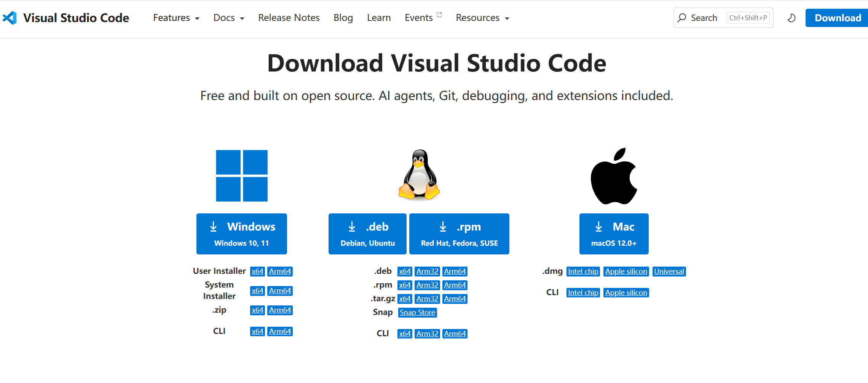The width and height of the screenshot is (868, 383).
Task: Download the Windows 10, 11 installer
Action: coord(242,234)
